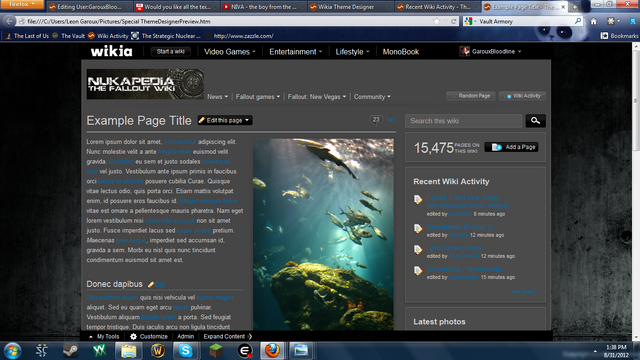
Task: Switch to the NIVA - the boy from the tab
Action: (x=263, y=7)
